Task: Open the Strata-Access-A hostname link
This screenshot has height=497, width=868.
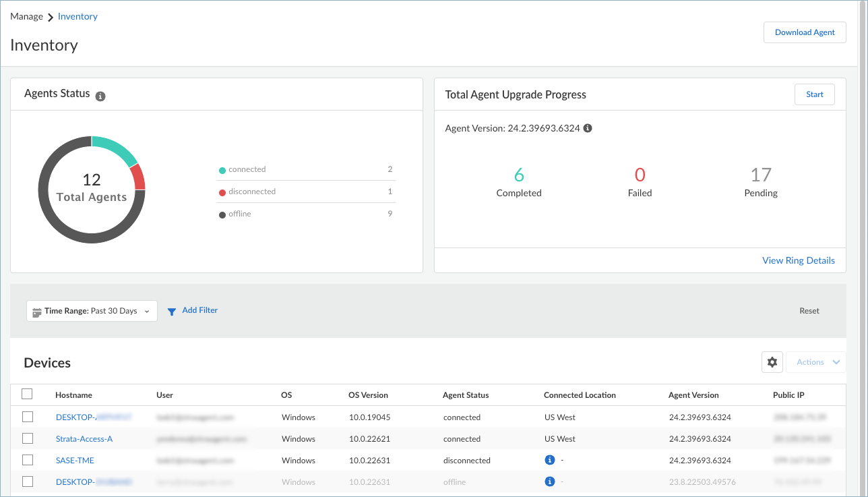Action: tap(84, 439)
